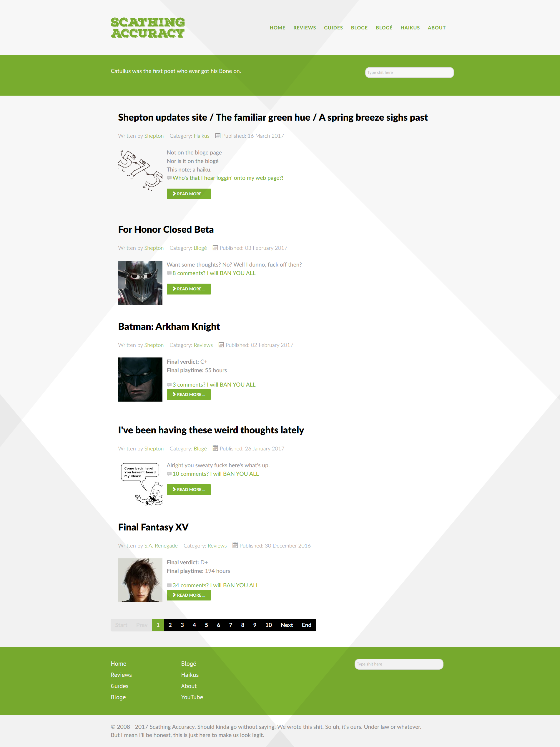Go to Haikus in top navigation
Viewport: 560px width, 747px height.
(x=410, y=28)
